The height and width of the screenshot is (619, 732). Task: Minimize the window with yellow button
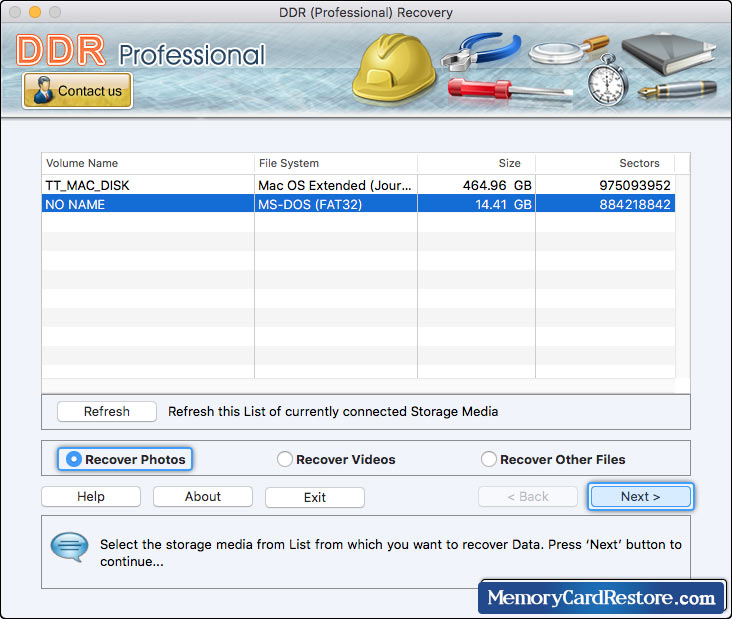click(35, 12)
